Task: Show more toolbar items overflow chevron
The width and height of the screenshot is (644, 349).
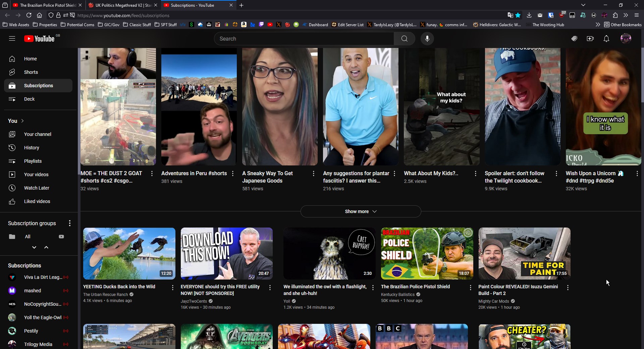Action: [x=626, y=15]
